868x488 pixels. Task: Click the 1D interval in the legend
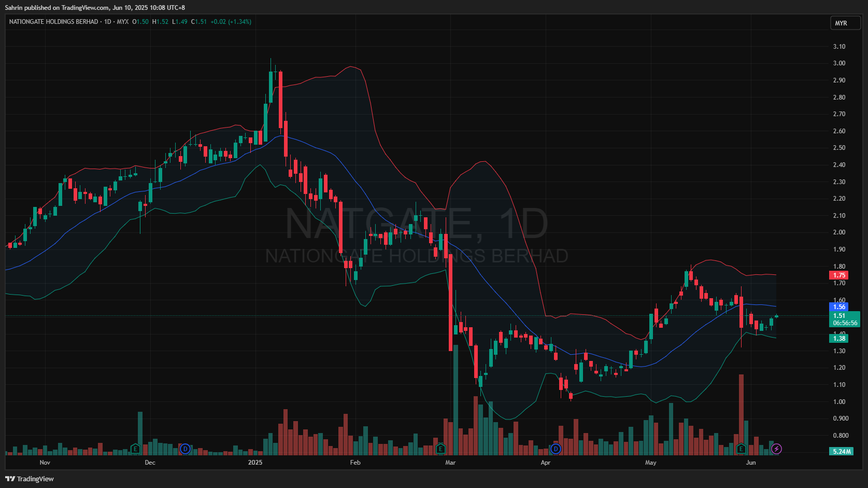click(108, 22)
